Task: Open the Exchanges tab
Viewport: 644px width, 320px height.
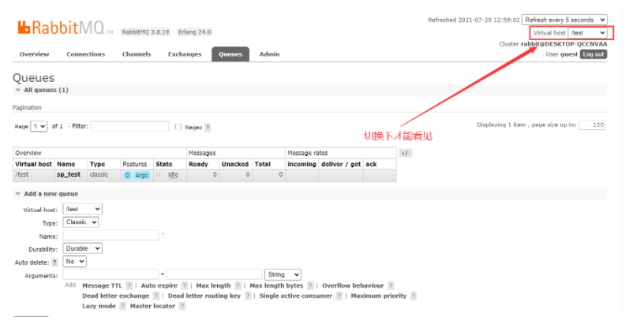Action: point(185,54)
